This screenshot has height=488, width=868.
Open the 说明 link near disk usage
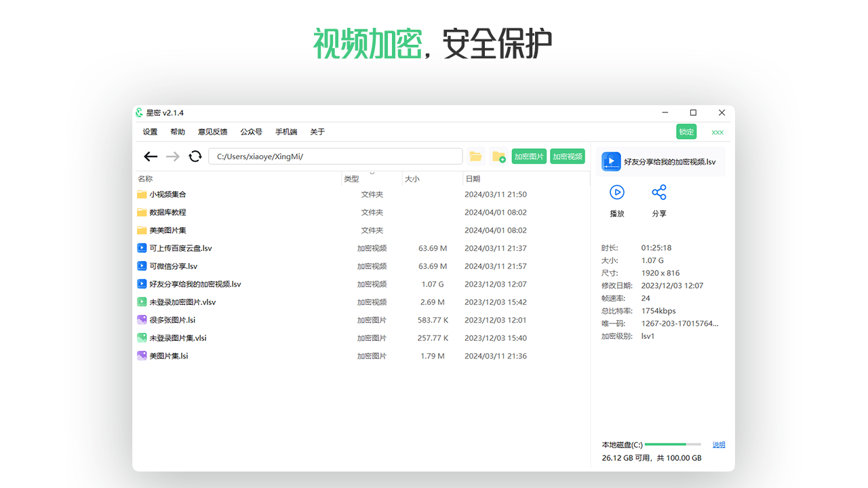719,445
